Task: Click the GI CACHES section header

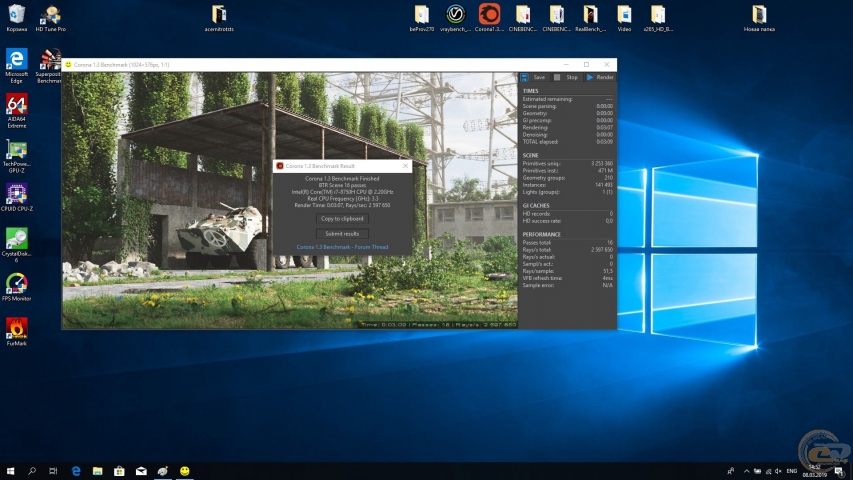Action: [536, 206]
